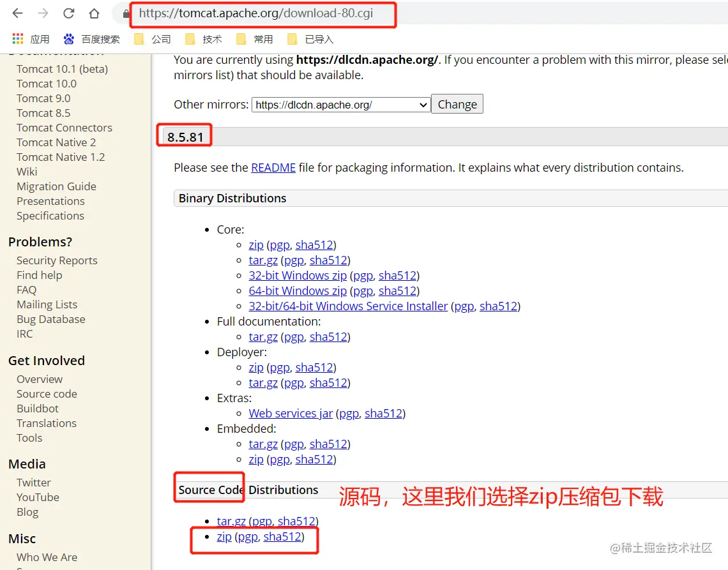Screen dimensions: 728x570
Task: Open the browser home page icon
Action: pyautogui.click(x=95, y=13)
